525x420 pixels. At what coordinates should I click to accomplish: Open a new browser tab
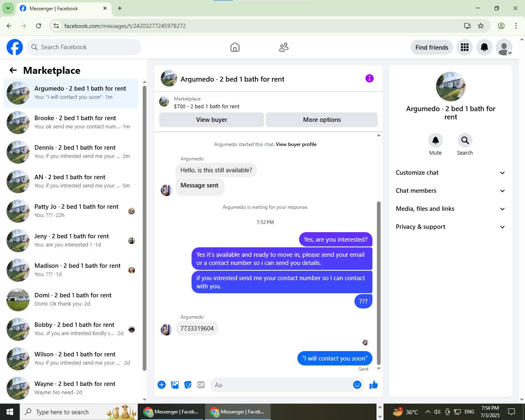coord(120,8)
